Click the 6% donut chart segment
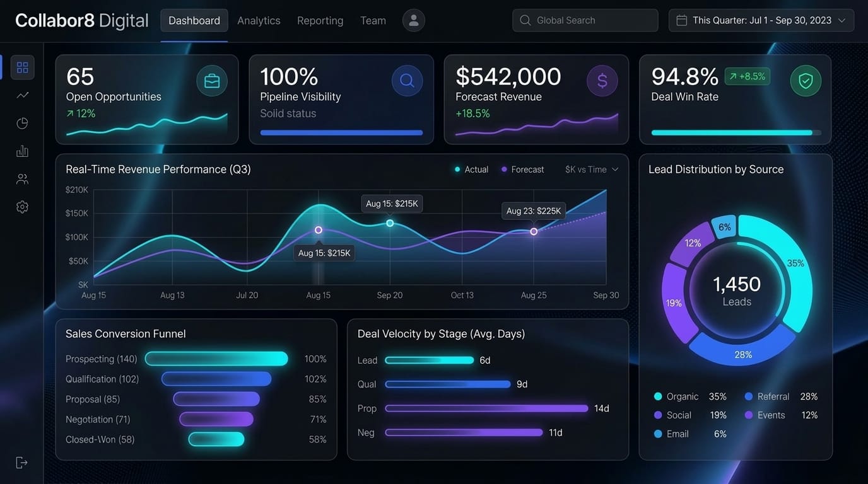 point(724,228)
